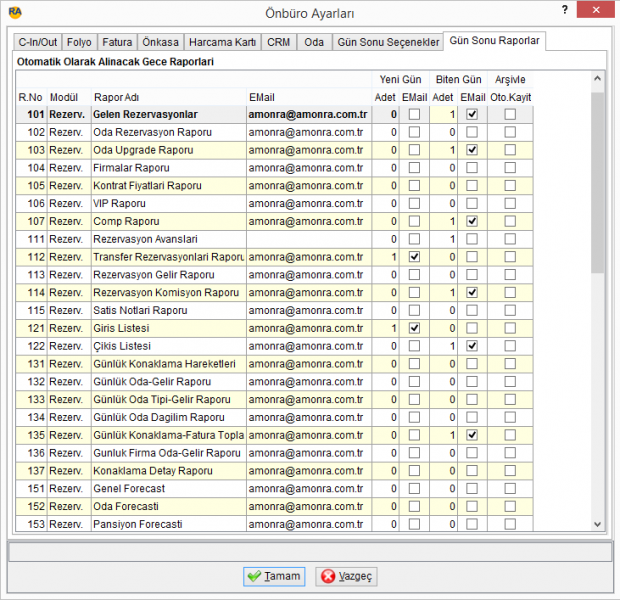Click the up arrow of the scrollbar
The image size is (620, 600).
point(597,78)
